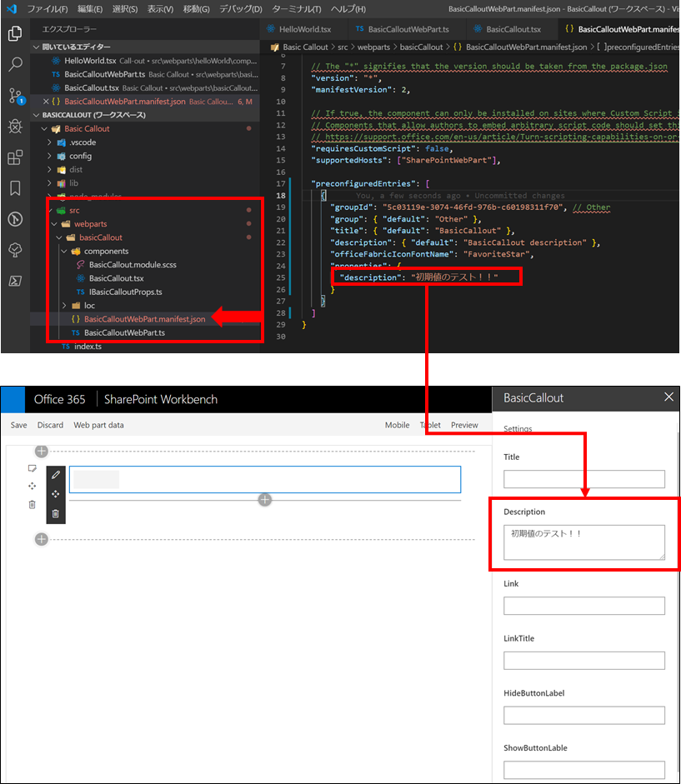
Task: Open the Bookmarks view icon
Action: [x=15, y=188]
